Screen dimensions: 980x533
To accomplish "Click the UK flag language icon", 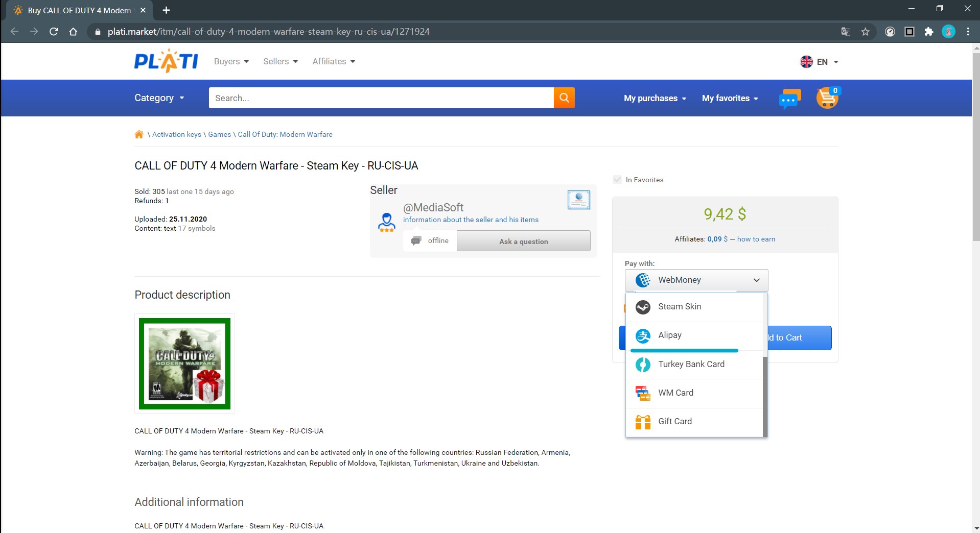I will pyautogui.click(x=806, y=62).
